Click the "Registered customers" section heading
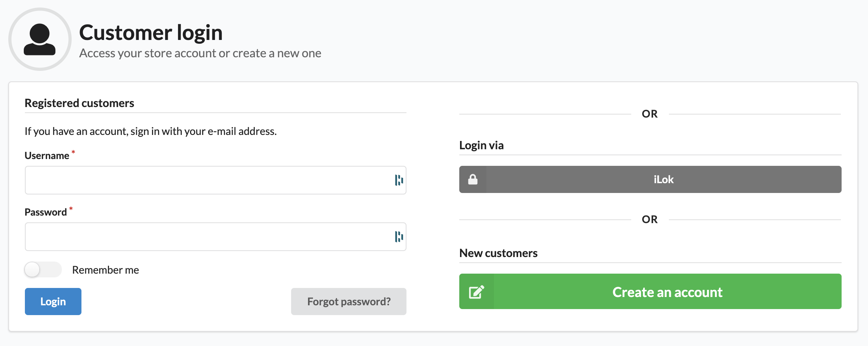The image size is (868, 346). point(79,103)
